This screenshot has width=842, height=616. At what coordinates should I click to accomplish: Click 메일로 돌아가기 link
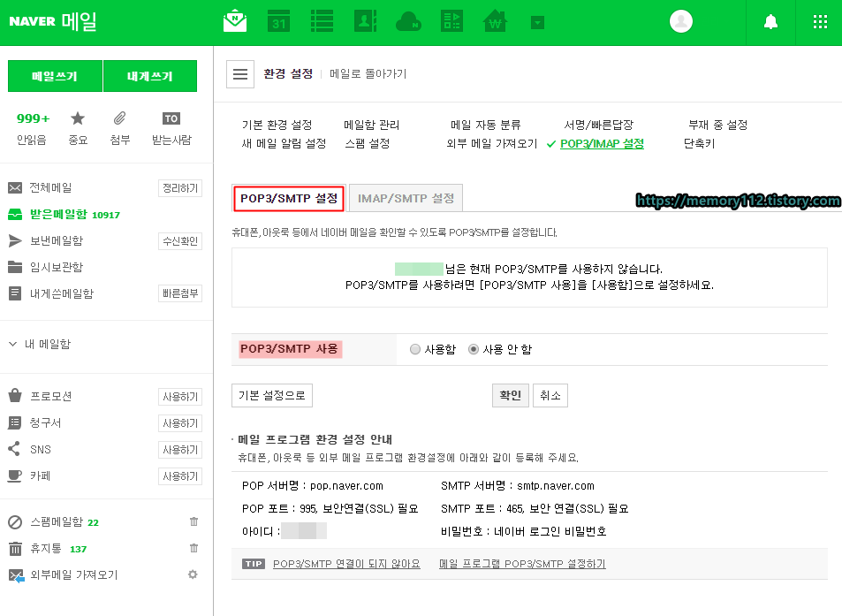point(368,73)
